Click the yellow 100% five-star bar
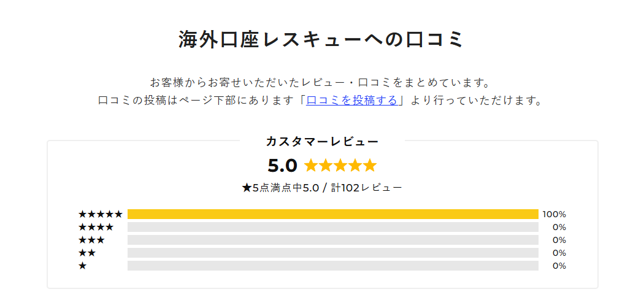This screenshot has height=308, width=644. click(332, 214)
